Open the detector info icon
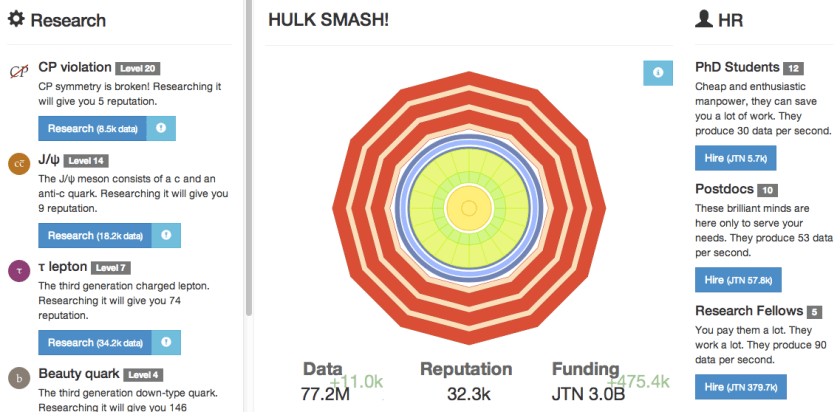This screenshot has width=840, height=412. [x=658, y=73]
